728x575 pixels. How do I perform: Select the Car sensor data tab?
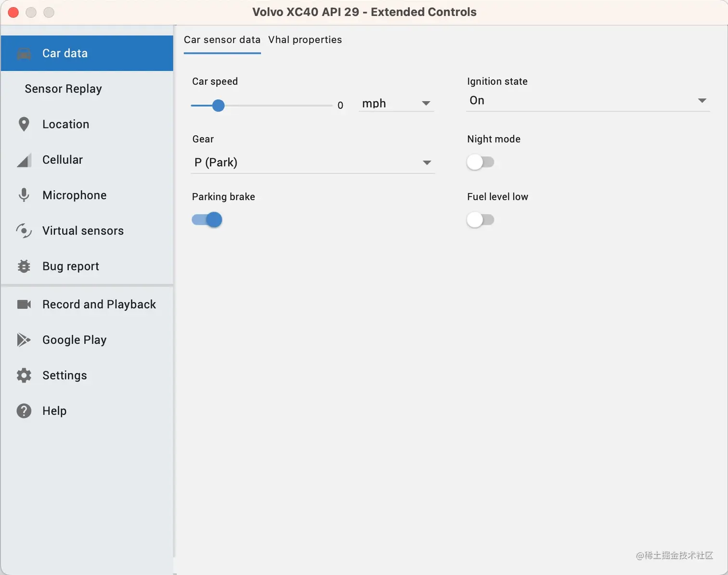pyautogui.click(x=222, y=39)
